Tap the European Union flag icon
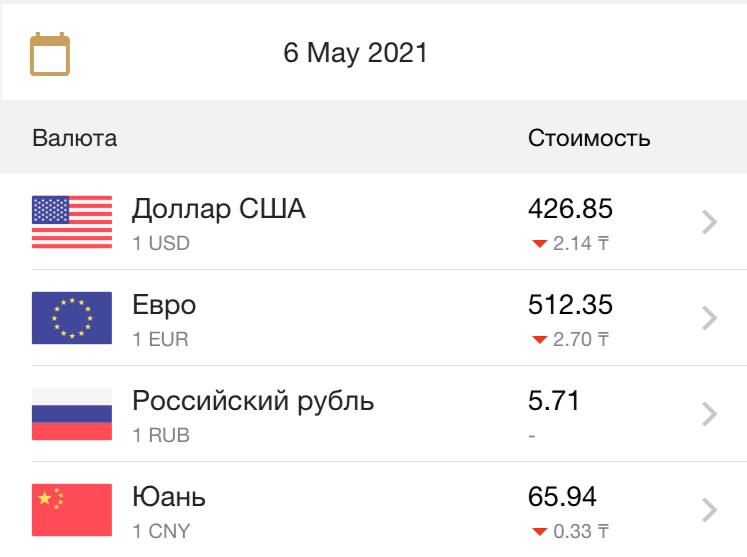The width and height of the screenshot is (747, 557). (72, 318)
